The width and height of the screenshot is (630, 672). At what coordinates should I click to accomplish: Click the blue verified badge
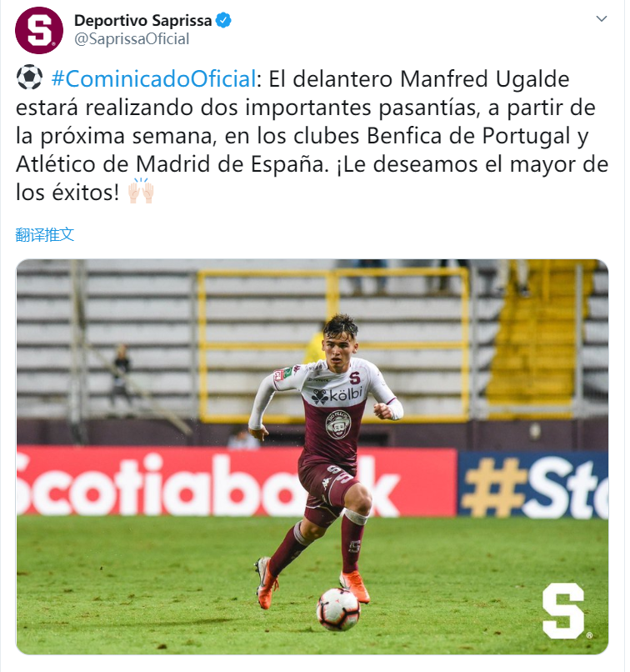[x=223, y=20]
